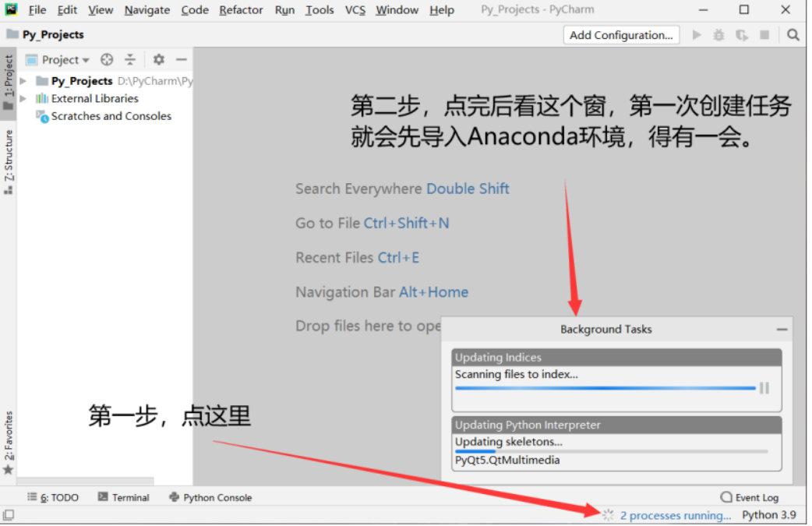Pause the Updating Indices task

(764, 388)
